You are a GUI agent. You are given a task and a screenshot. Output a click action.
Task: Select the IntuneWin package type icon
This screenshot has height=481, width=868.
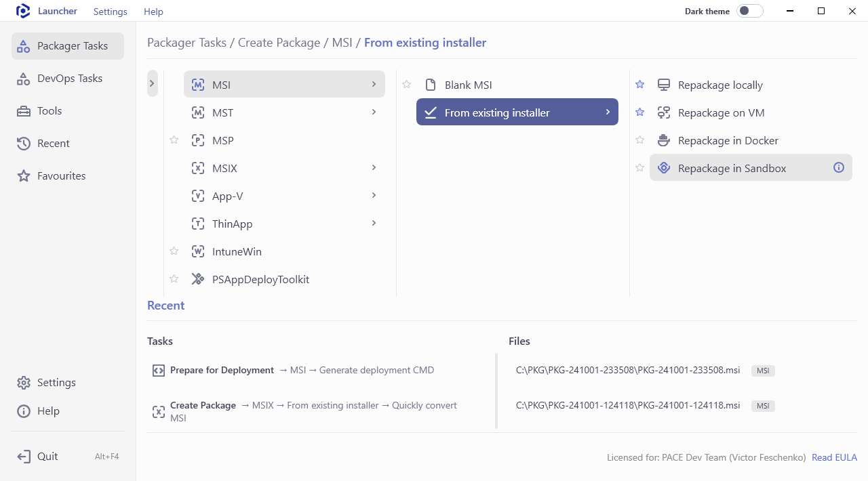(x=198, y=252)
